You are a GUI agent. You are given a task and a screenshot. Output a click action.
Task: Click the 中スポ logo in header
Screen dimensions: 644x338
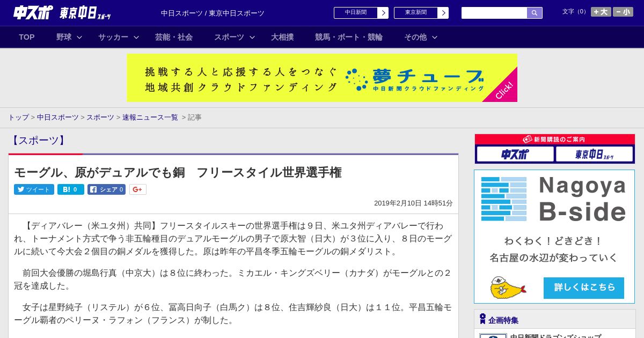(33, 12)
